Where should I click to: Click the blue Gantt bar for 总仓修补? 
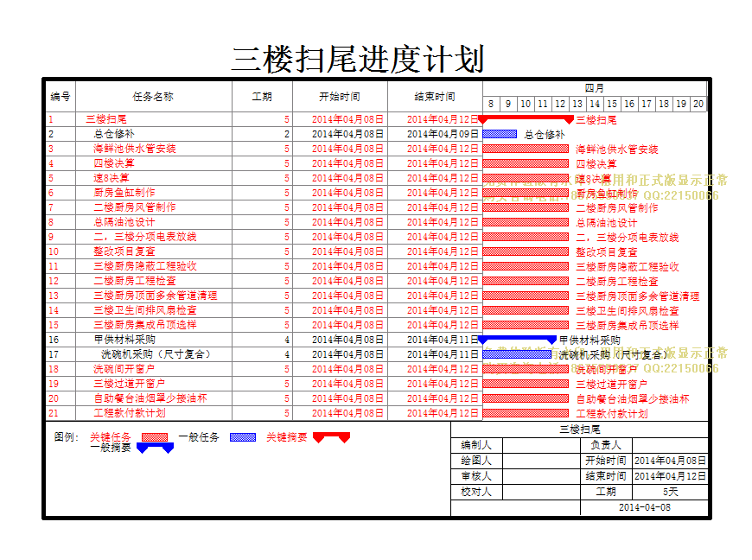coord(500,134)
